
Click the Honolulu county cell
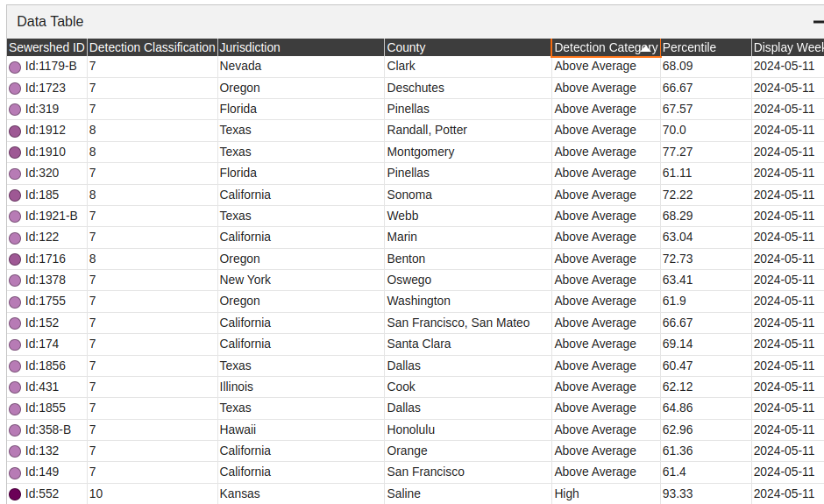(468, 429)
